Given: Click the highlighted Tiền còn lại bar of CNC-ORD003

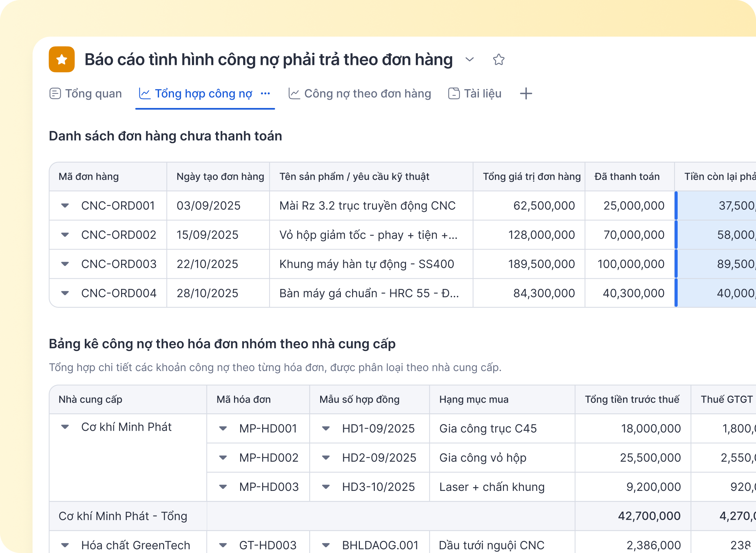Looking at the screenshot, I should 676,264.
